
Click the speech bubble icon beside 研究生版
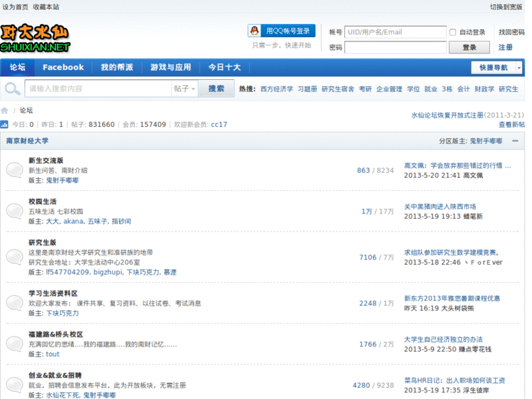coord(15,257)
